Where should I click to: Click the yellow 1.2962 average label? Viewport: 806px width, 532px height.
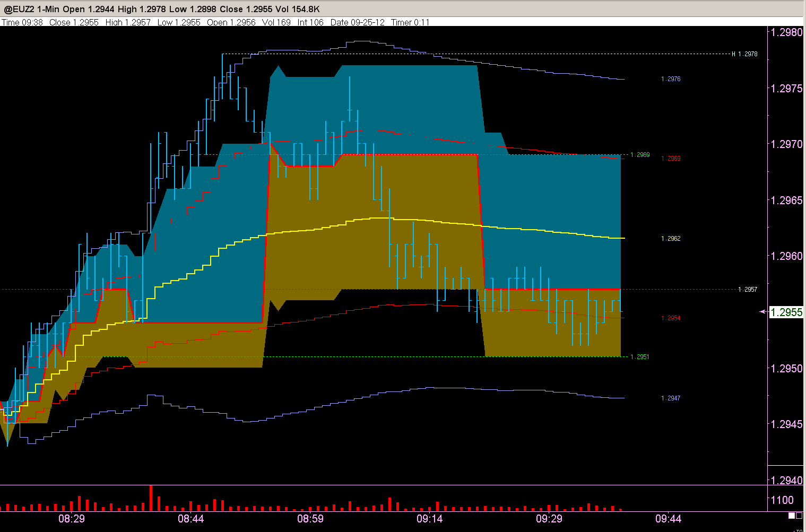tap(671, 239)
